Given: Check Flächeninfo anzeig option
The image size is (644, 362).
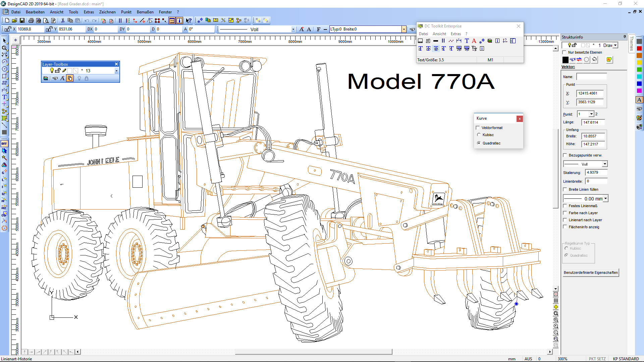Looking at the screenshot, I should [x=565, y=227].
